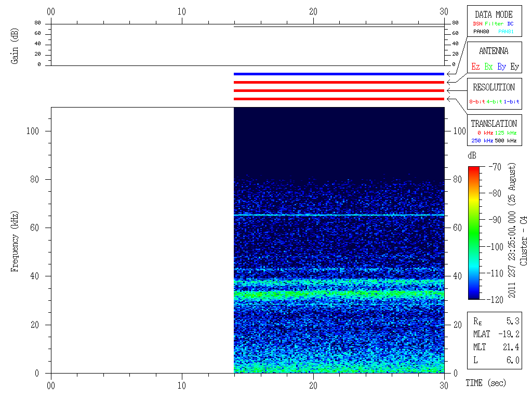Select the red 0 kHz translation label
The height and width of the screenshot is (399, 532).
coord(485,132)
